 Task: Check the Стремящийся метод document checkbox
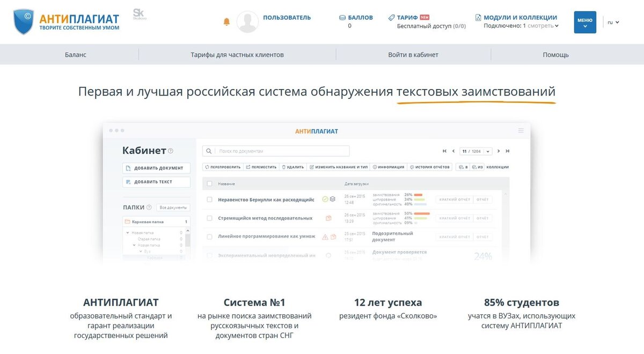[210, 218]
